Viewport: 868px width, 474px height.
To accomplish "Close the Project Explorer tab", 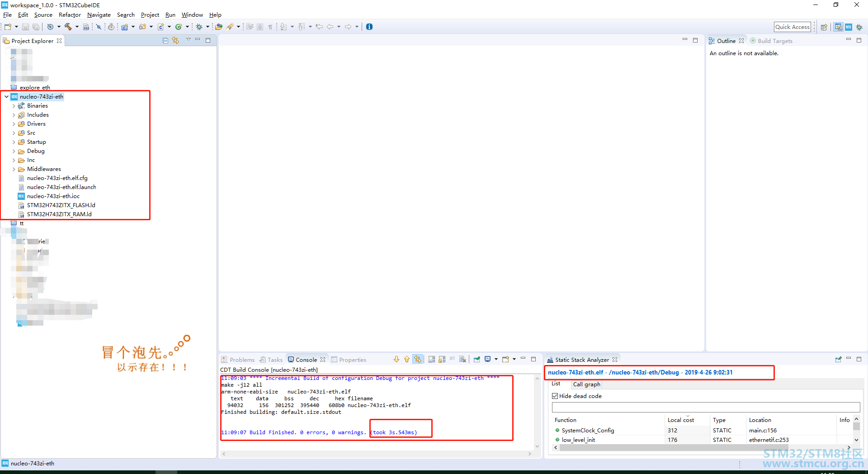I will pyautogui.click(x=59, y=41).
